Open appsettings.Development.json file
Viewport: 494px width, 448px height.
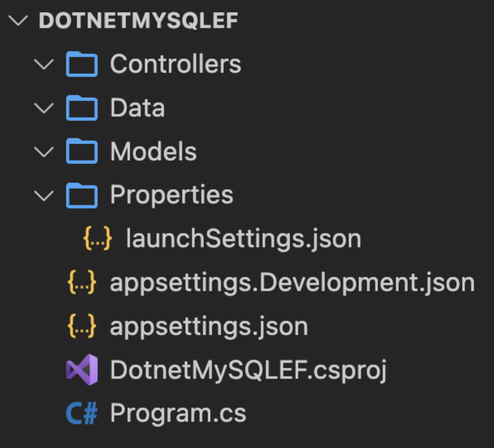click(x=292, y=283)
